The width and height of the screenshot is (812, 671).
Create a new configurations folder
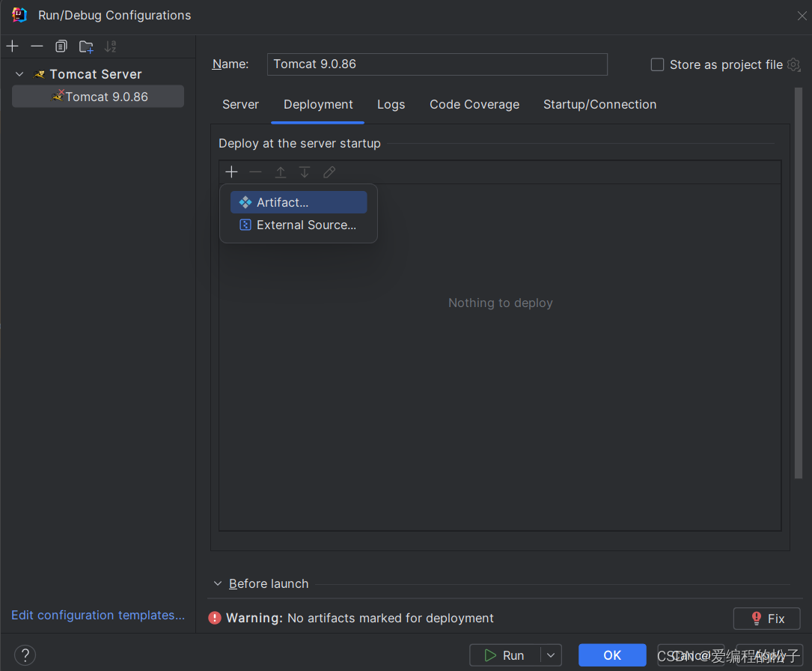coord(86,46)
